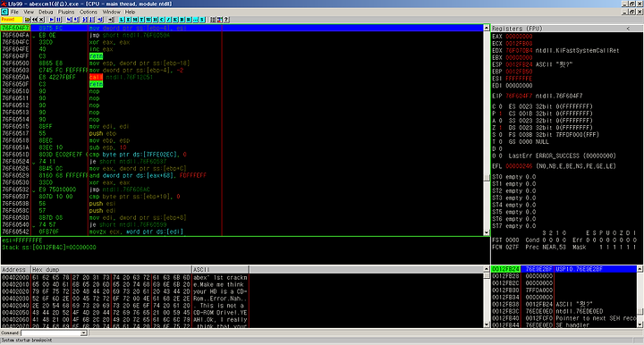The width and height of the screenshot is (644, 345).
Task: Open Call stack (K) icon
Action: 175,20
